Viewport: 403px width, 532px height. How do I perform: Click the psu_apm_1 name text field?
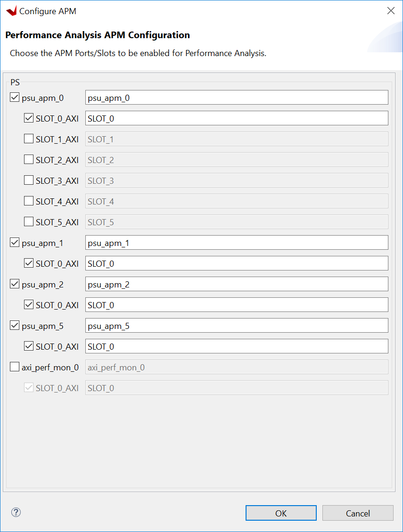click(x=237, y=243)
